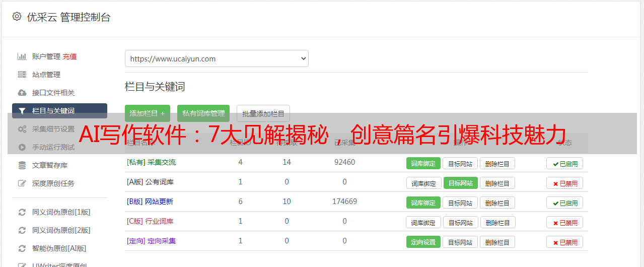Viewport: 644px width, 267px height.
Task: Open the site URL dropdown
Action: 217,58
